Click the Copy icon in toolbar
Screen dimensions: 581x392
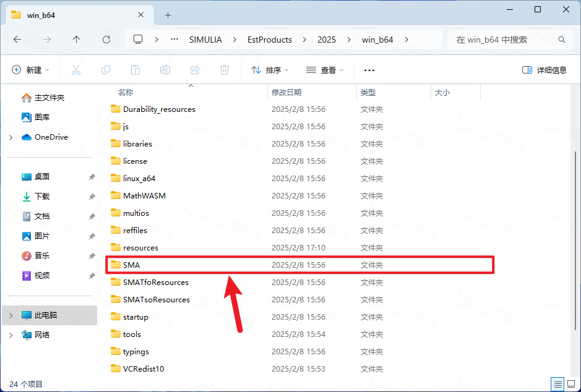coord(106,70)
